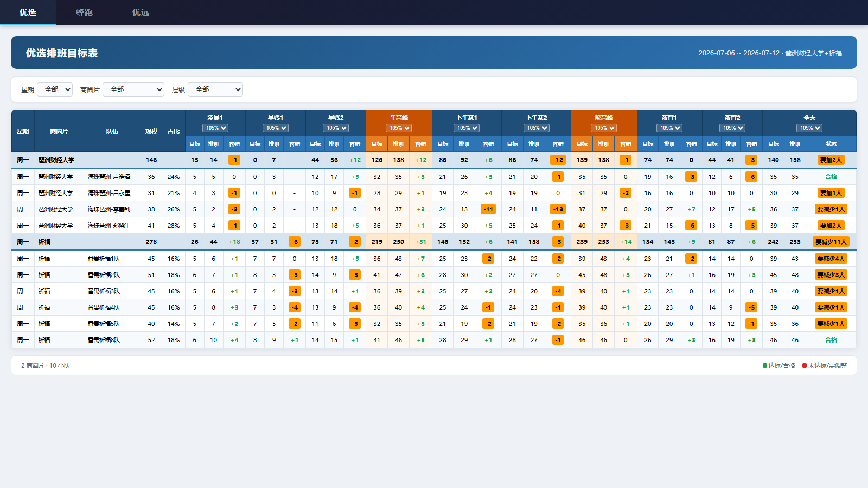The width and height of the screenshot is (868, 488).
Task: Open the 晚高峰 105% dropdown
Action: pos(604,128)
